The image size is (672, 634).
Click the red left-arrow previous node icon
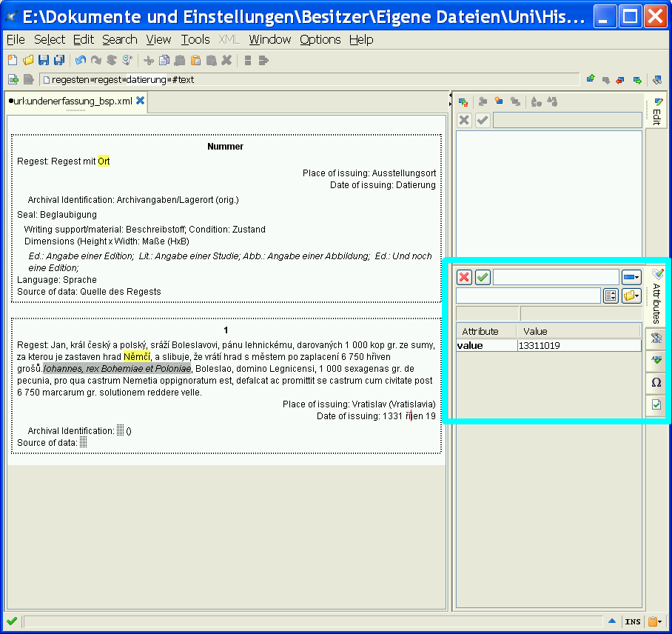click(620, 80)
